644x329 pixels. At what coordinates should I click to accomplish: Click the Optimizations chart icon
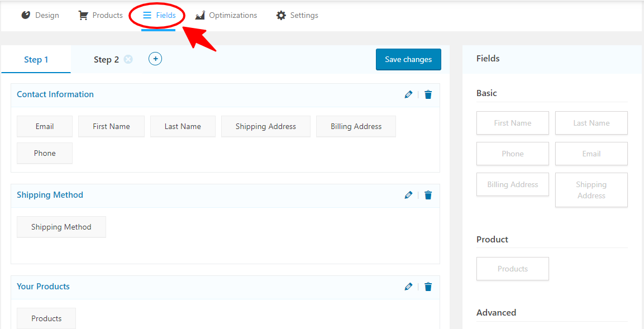click(200, 16)
